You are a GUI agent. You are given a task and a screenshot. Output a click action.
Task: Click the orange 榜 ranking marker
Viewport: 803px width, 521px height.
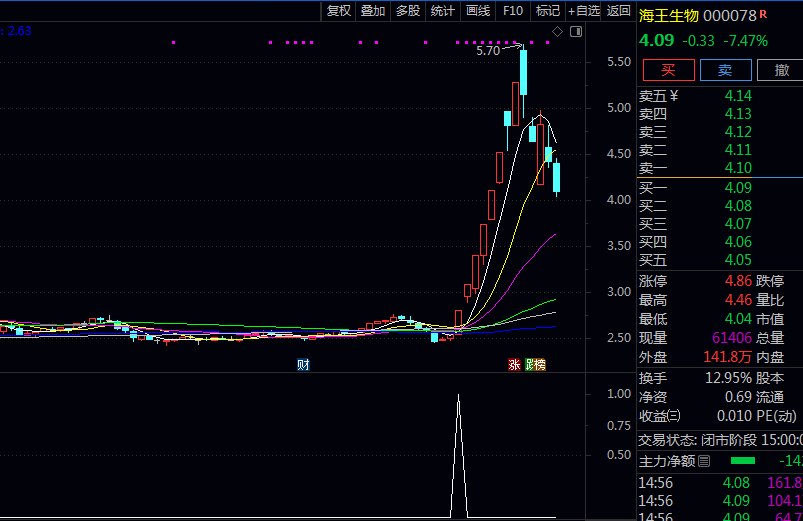click(x=540, y=365)
